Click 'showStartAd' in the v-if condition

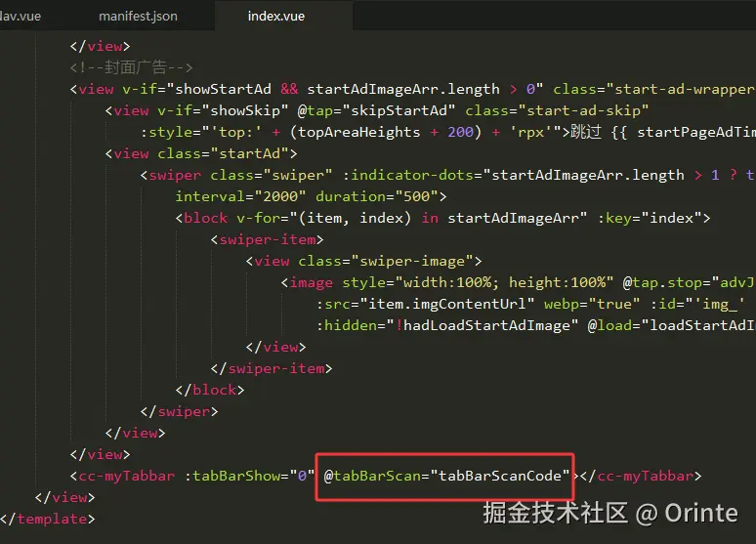pyautogui.click(x=223, y=89)
